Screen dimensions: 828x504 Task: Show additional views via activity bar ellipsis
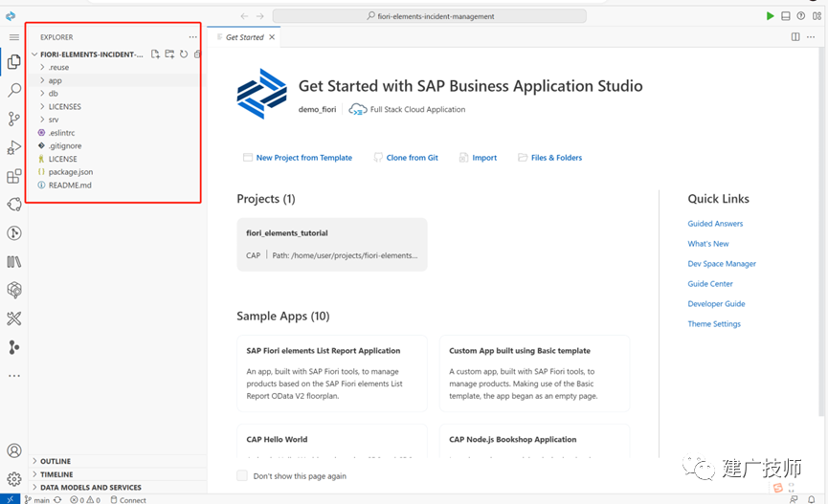pyautogui.click(x=14, y=376)
